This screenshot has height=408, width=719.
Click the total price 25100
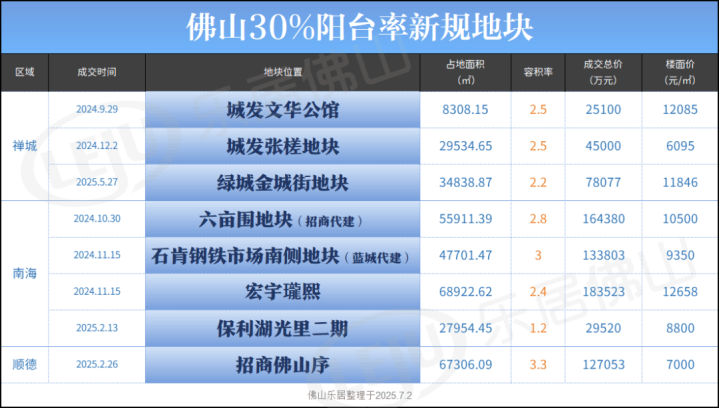click(x=603, y=110)
